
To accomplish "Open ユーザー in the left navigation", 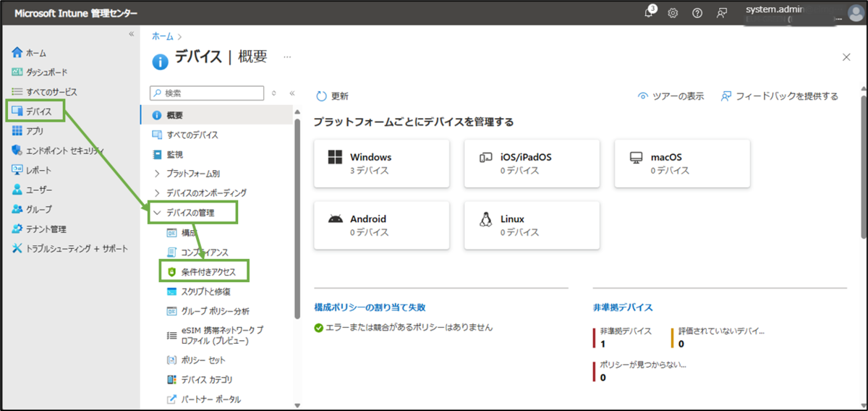I will tap(32, 190).
